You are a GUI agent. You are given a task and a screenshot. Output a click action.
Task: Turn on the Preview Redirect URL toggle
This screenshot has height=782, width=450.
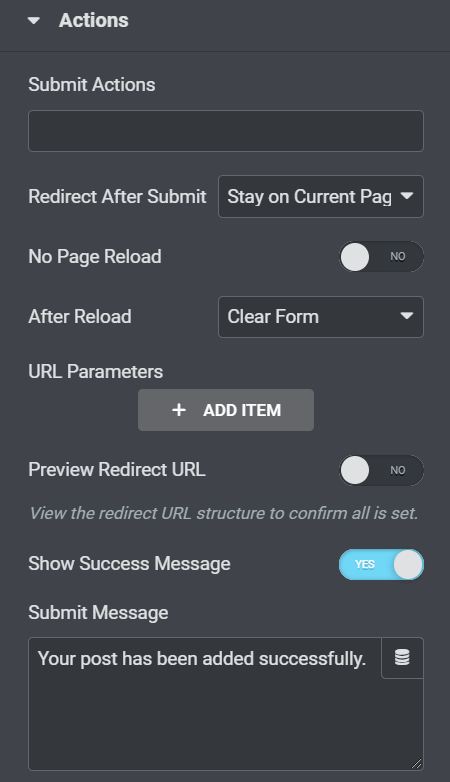tap(382, 470)
